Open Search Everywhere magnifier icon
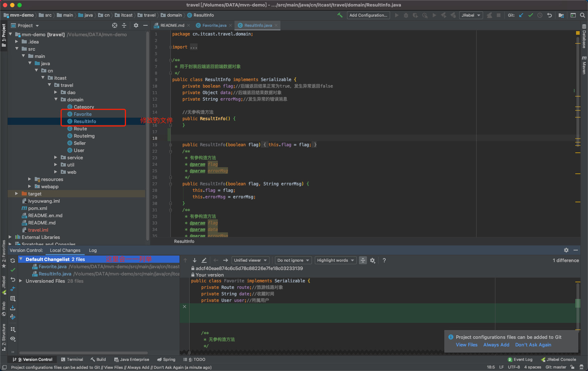Image resolution: width=588 pixels, height=371 pixels. pyautogui.click(x=582, y=15)
